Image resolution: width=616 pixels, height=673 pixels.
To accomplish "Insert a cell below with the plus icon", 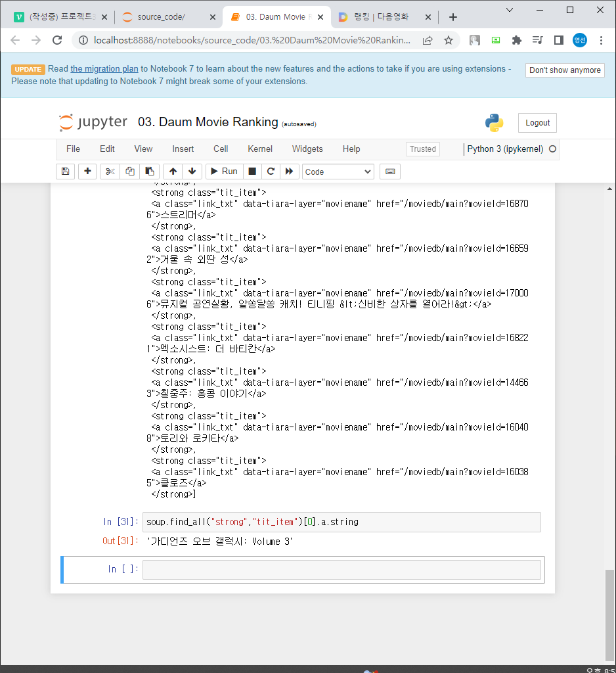I will tap(87, 172).
